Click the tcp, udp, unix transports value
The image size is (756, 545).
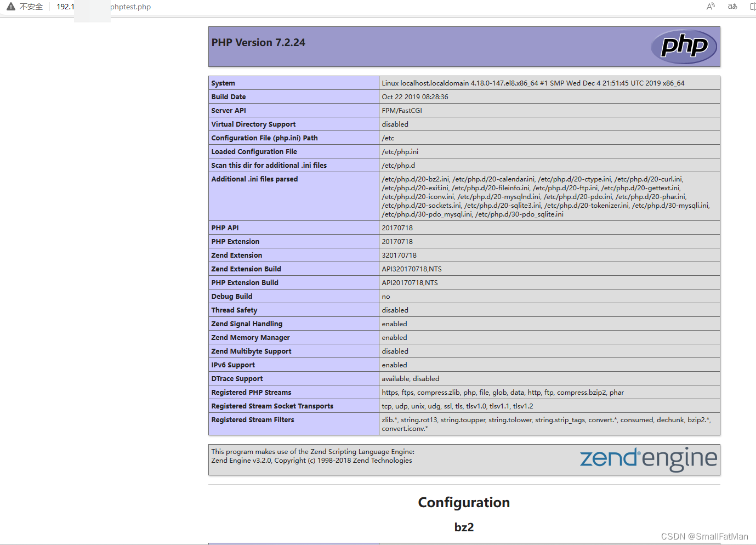pyautogui.click(x=457, y=406)
